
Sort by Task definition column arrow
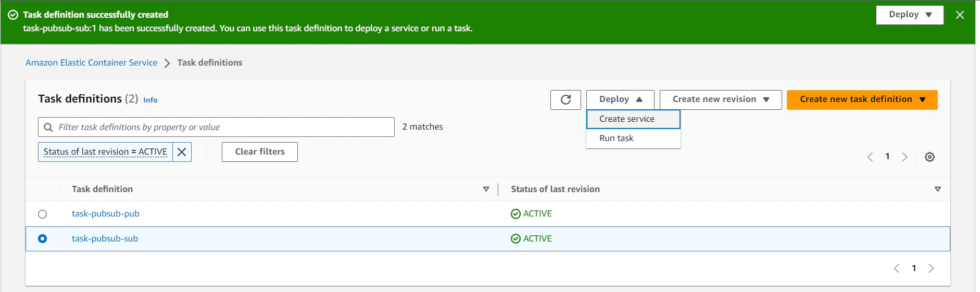486,189
